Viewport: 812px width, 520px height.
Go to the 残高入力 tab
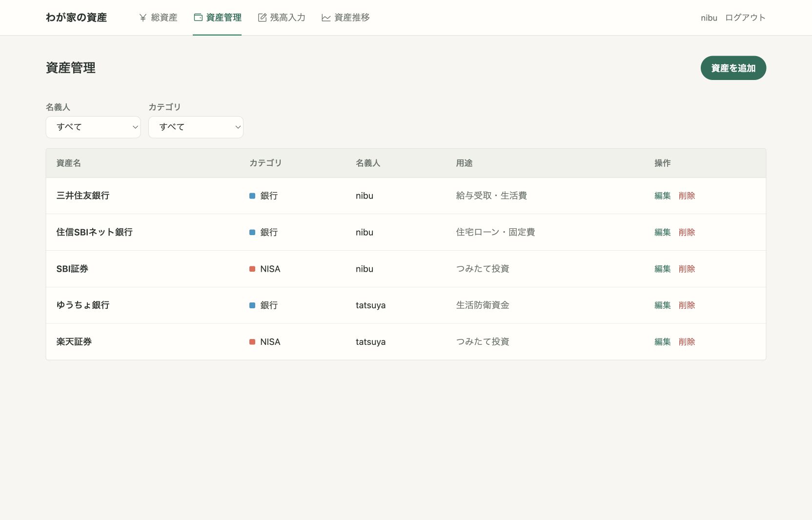pos(282,18)
